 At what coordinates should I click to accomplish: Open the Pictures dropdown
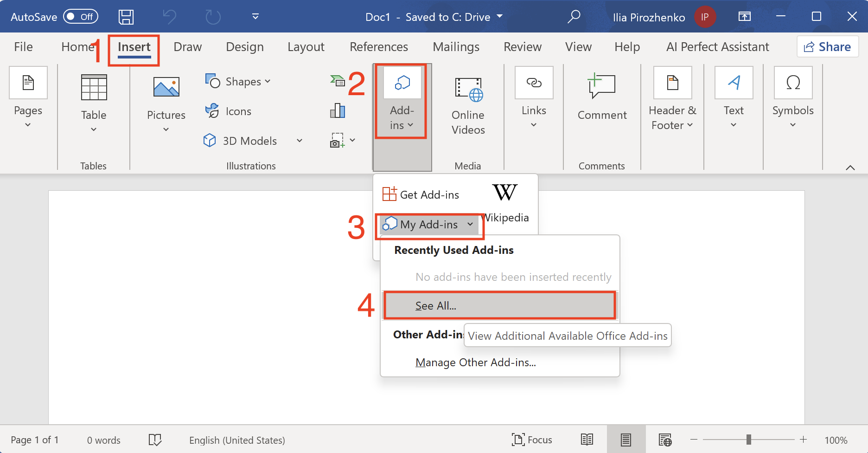[166, 104]
